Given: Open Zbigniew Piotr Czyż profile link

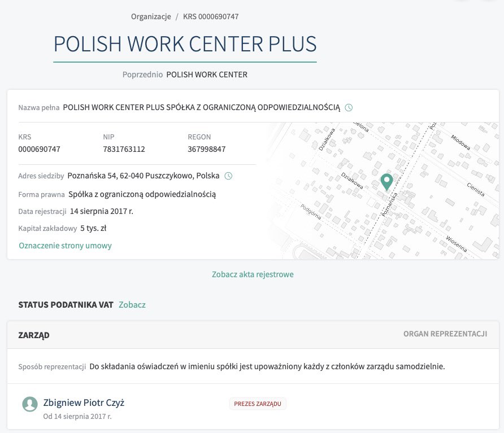Looking at the screenshot, I should point(84,403).
